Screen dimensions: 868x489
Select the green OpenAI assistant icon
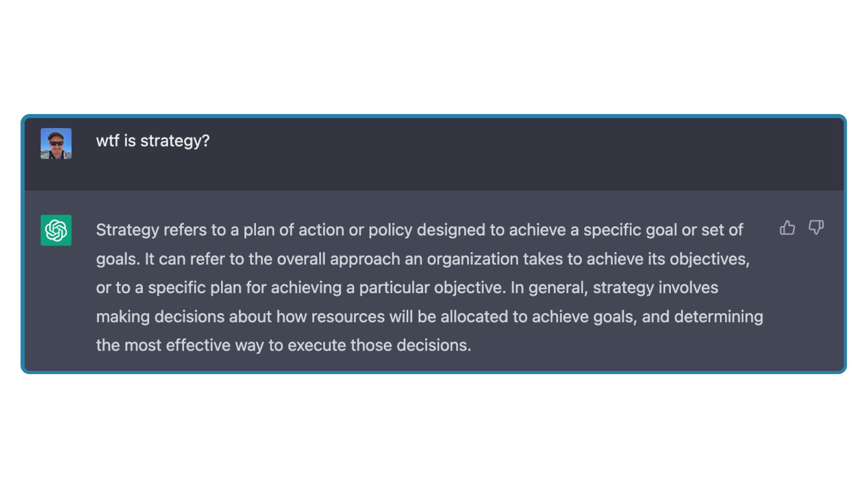56,230
